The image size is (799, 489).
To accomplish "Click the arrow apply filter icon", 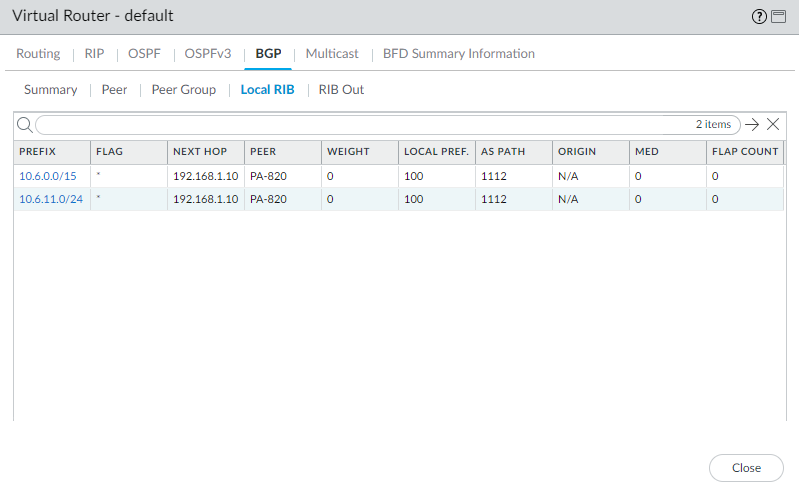I will pyautogui.click(x=752, y=125).
